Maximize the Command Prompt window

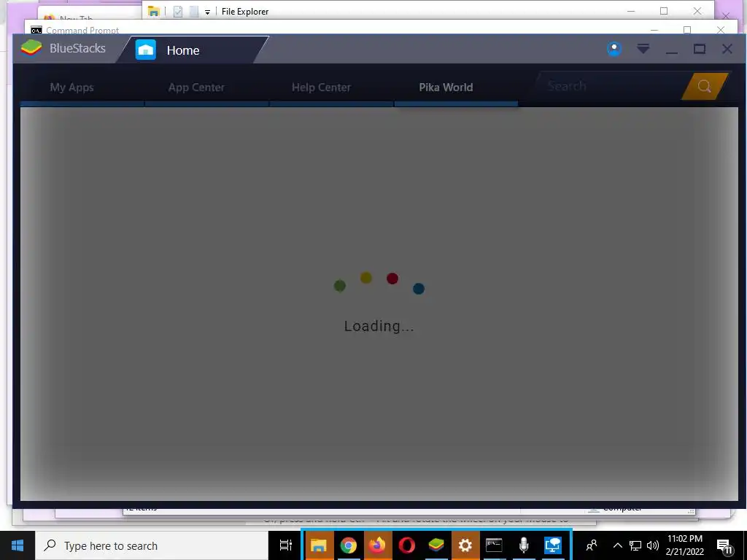tap(687, 30)
